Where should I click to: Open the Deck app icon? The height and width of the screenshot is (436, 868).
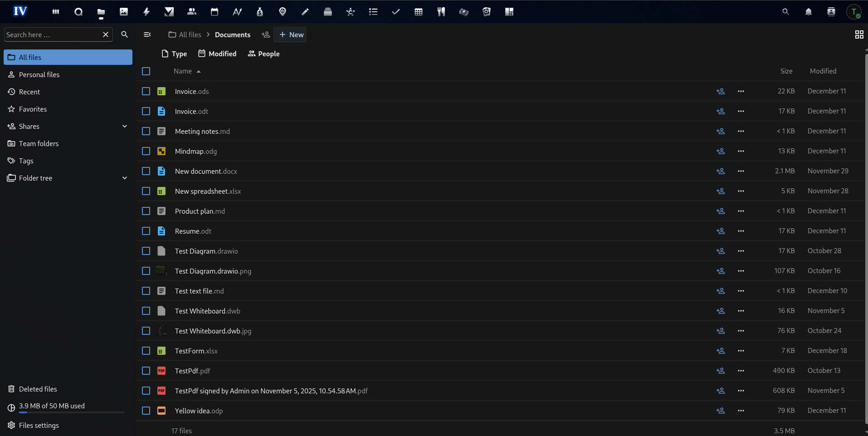(x=328, y=11)
